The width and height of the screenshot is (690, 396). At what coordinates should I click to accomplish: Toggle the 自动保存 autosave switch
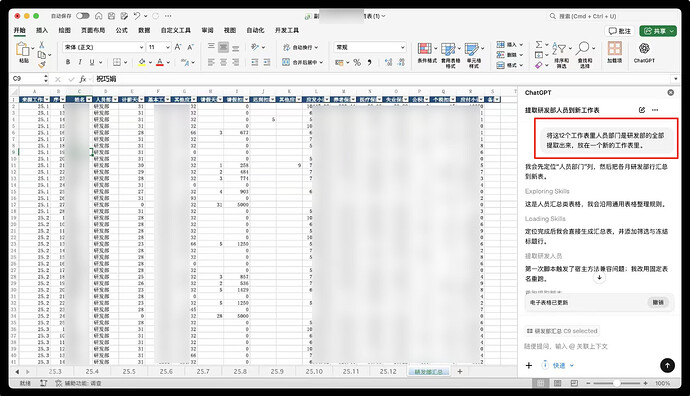tap(83, 16)
